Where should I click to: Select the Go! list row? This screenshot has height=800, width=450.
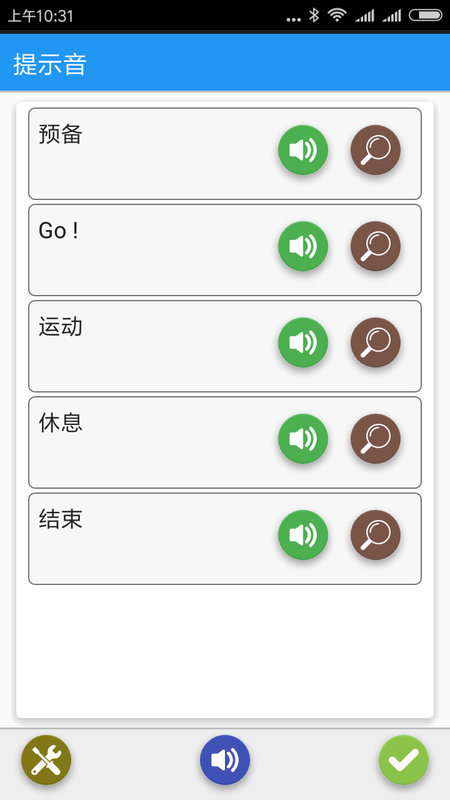pos(225,250)
